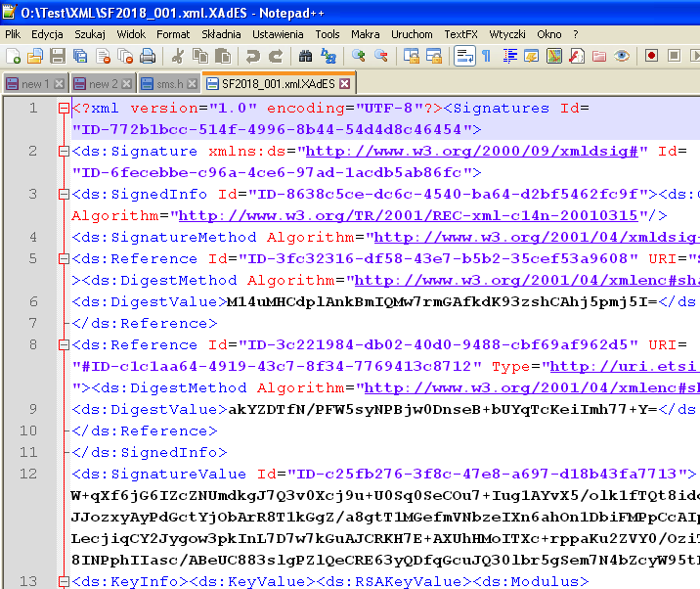The height and width of the screenshot is (589, 700).
Task: Open the Szukaj menu
Action: pos(90,34)
